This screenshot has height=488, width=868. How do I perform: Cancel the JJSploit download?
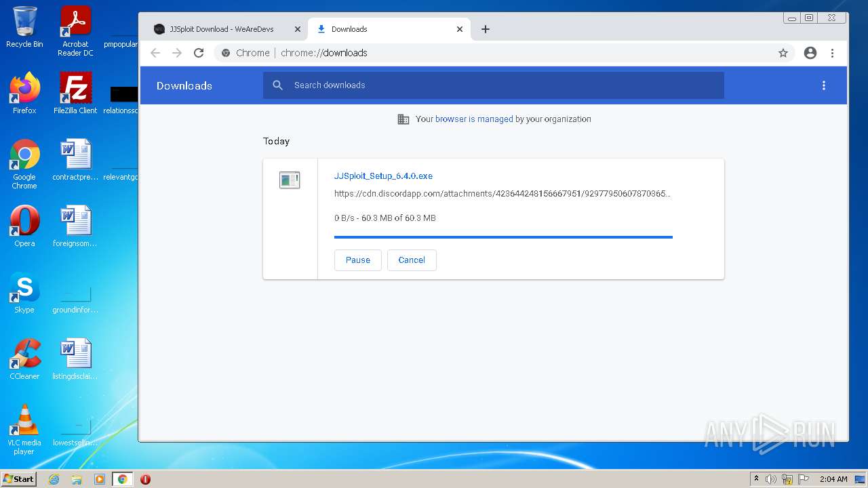pyautogui.click(x=412, y=260)
